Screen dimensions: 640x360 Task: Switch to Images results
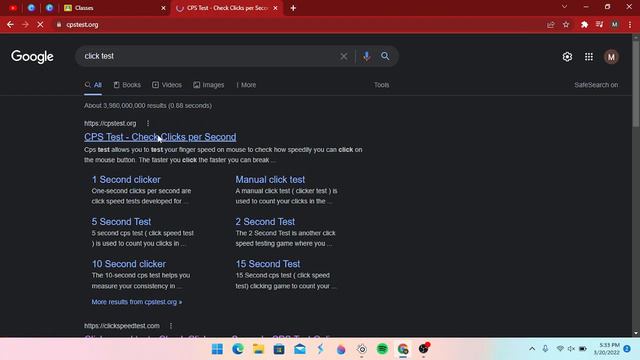click(x=209, y=85)
